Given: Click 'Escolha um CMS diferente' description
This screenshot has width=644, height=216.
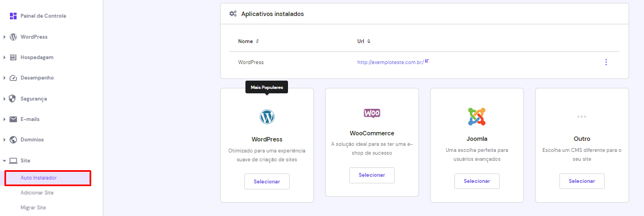Looking at the screenshot, I should click(x=582, y=154).
